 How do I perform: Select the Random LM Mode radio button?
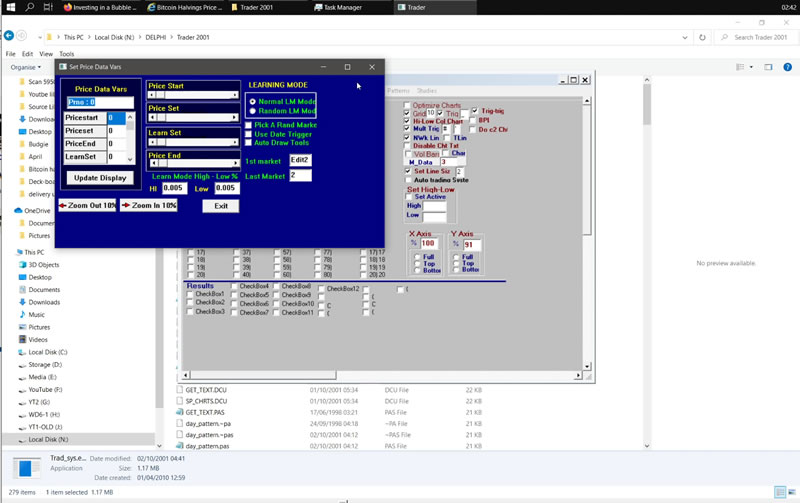(252, 111)
